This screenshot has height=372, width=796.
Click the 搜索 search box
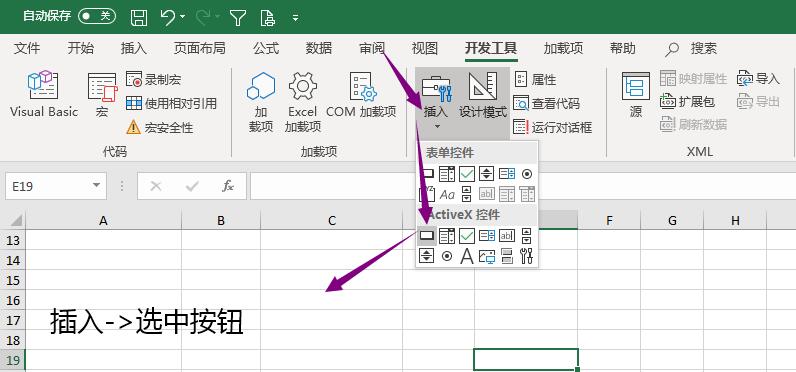coord(691,48)
